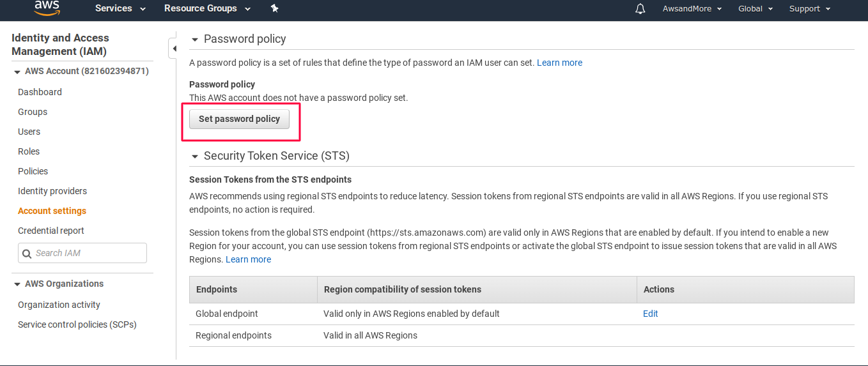The image size is (868, 366).
Task: Open the Services dropdown menu
Action: [x=120, y=8]
